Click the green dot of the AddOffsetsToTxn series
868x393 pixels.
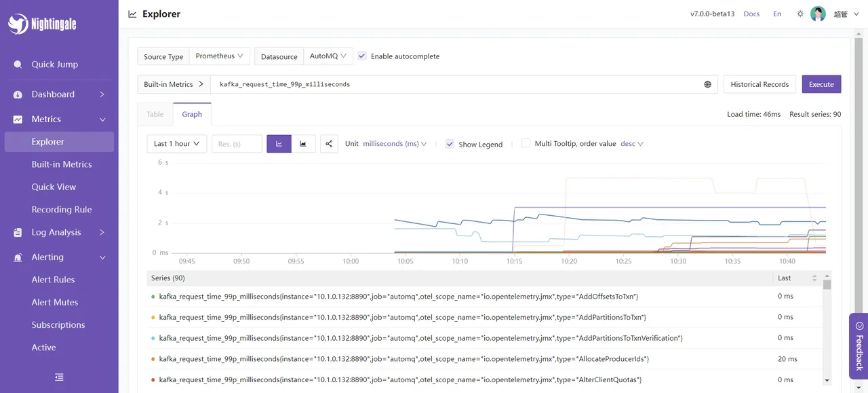tap(153, 296)
